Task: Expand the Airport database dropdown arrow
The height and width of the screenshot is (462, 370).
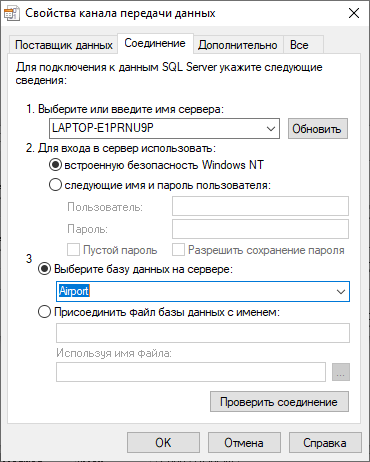Action: pos(341,292)
